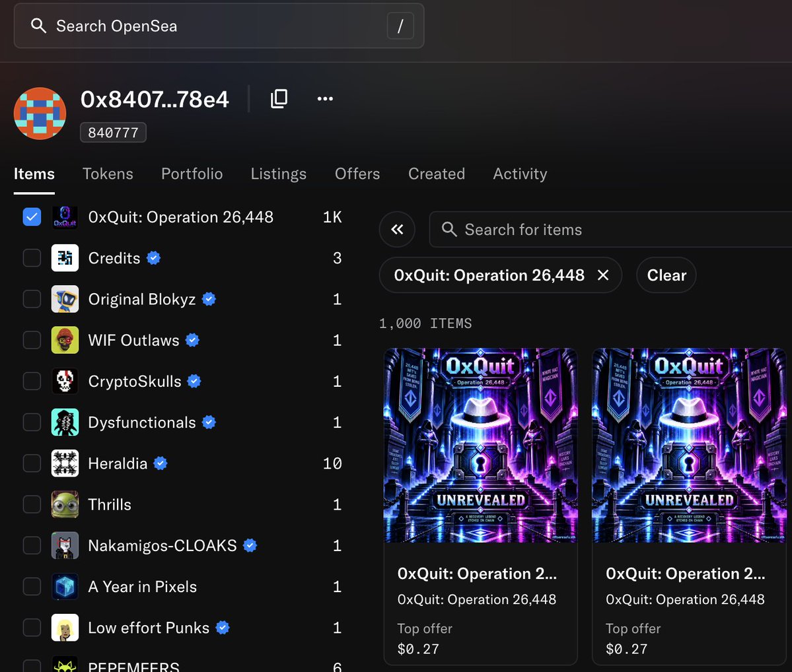This screenshot has width=792, height=672.
Task: Click the Dysfunctionals collection icon
Action: 65,422
